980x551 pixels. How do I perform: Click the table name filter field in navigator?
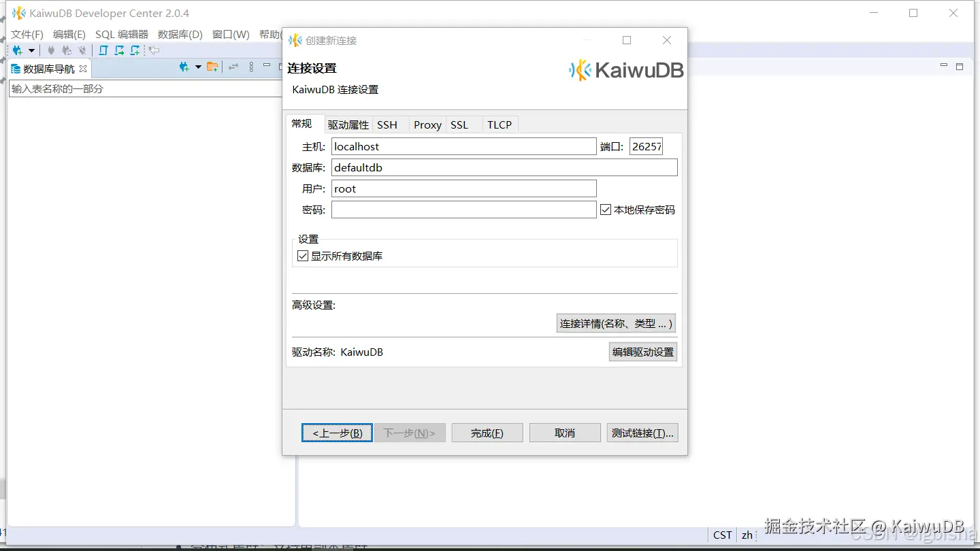click(146, 89)
